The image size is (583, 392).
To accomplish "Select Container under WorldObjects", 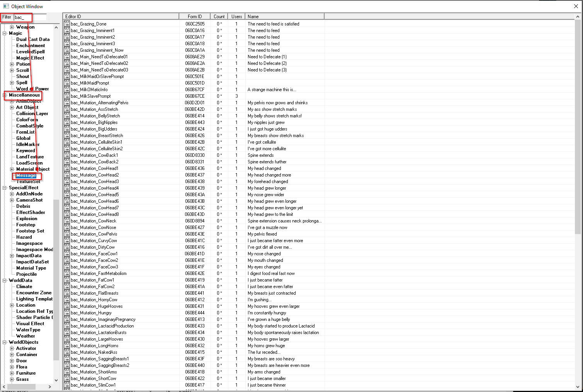I will 27,355.
